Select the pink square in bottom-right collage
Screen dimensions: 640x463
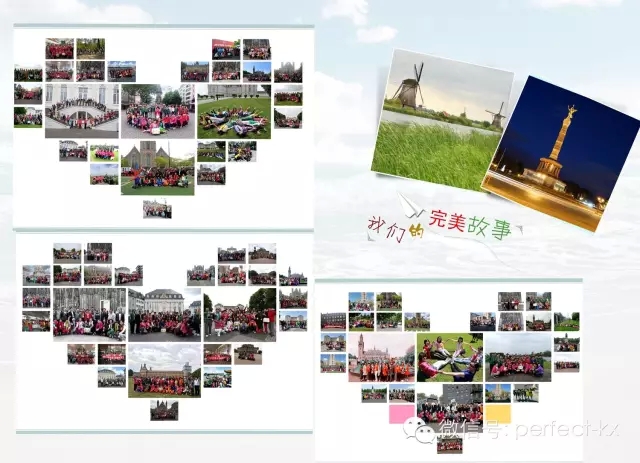click(x=400, y=413)
